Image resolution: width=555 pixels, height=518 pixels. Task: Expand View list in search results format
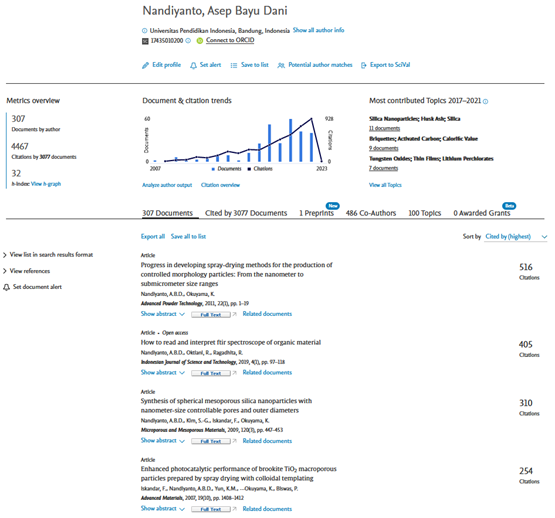pos(48,255)
